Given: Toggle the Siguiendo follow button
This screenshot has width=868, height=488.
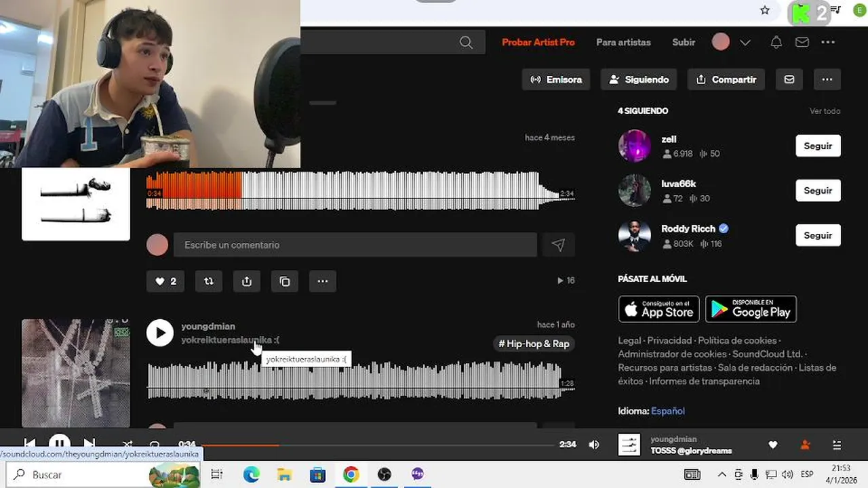Looking at the screenshot, I should click(639, 79).
